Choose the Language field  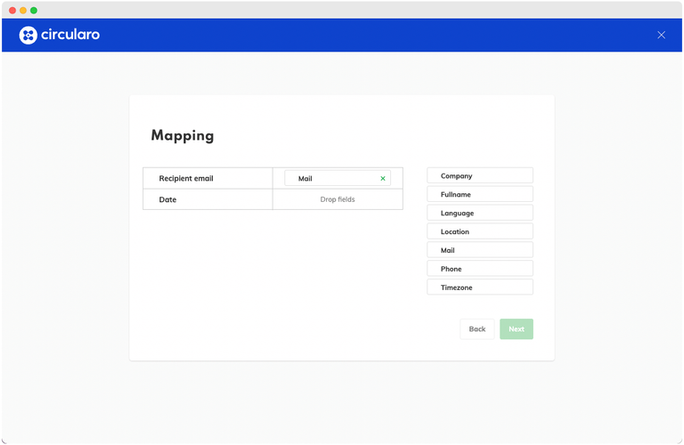479,213
